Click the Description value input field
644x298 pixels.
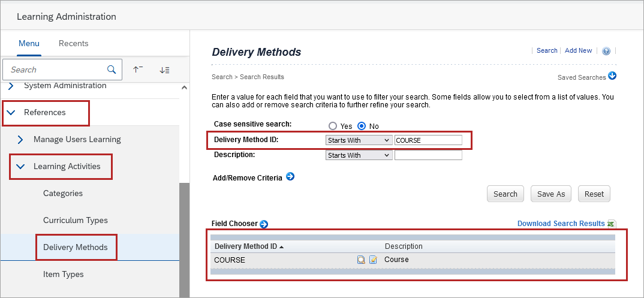coord(428,155)
